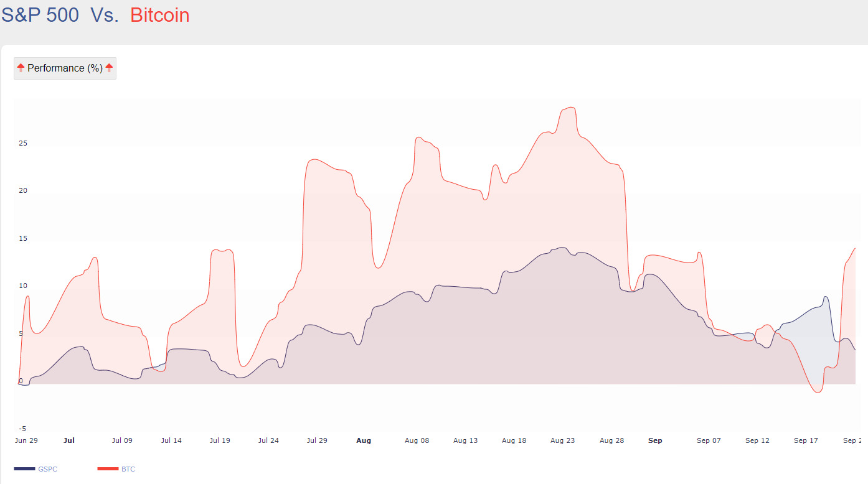This screenshot has width=868, height=484.
Task: Click the "Jul 09" x-axis label
Action: (x=122, y=440)
